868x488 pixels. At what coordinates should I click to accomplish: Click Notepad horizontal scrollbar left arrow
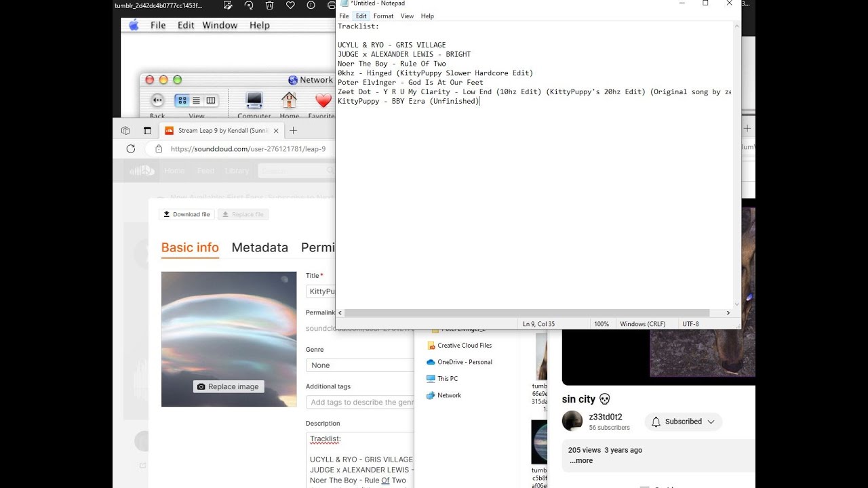click(340, 313)
